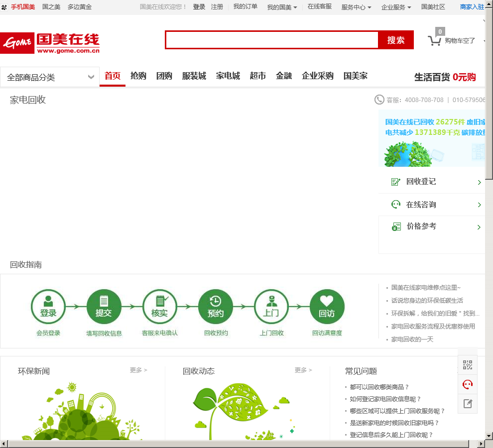Click the 在线咨询 headset icon
This screenshot has width=493, height=448.
click(395, 205)
